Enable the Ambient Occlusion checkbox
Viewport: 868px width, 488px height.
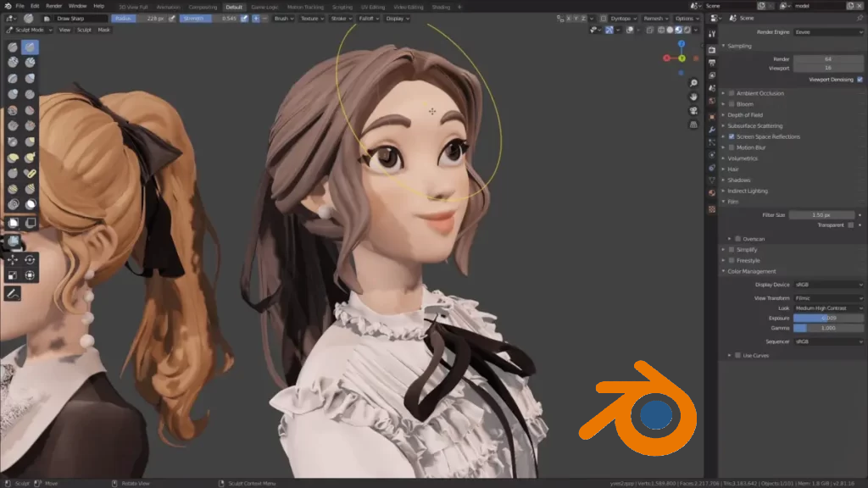[732, 93]
